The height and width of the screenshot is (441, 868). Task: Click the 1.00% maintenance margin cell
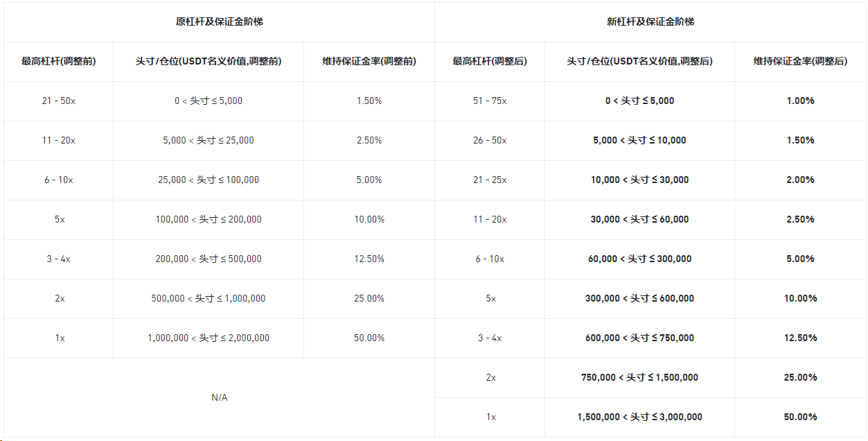(800, 101)
